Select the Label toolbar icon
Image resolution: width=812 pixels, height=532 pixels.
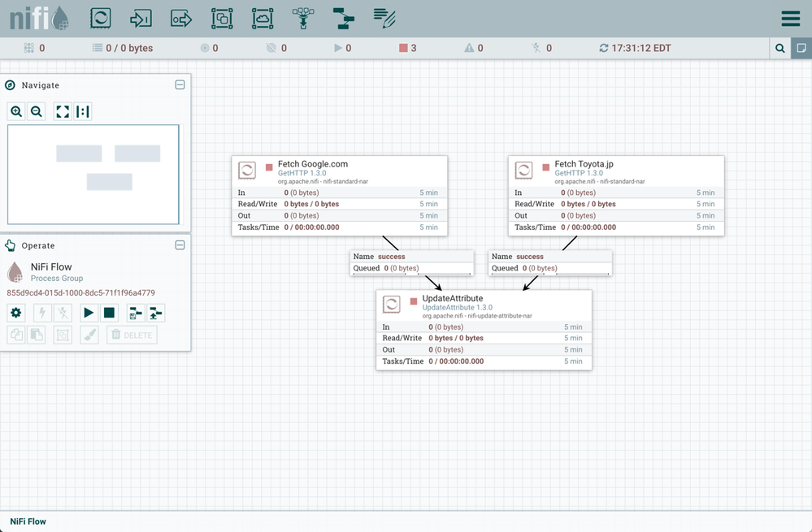pyautogui.click(x=384, y=18)
